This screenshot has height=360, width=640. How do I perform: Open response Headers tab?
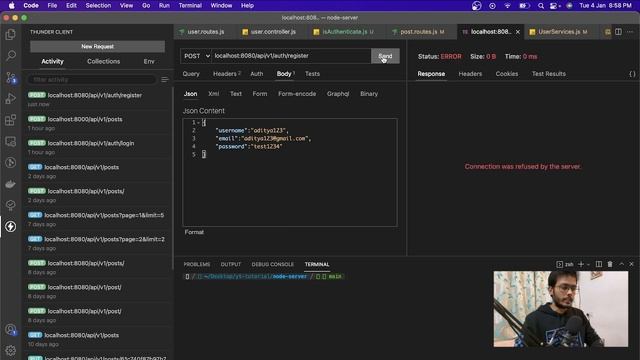[x=470, y=74]
